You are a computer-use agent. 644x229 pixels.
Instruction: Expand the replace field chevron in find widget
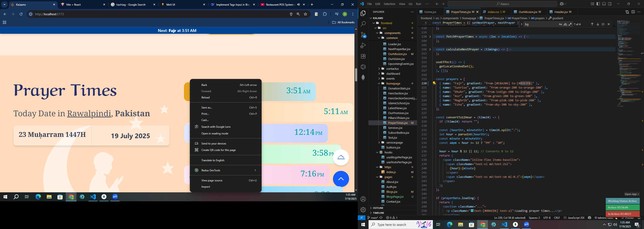[x=521, y=24]
